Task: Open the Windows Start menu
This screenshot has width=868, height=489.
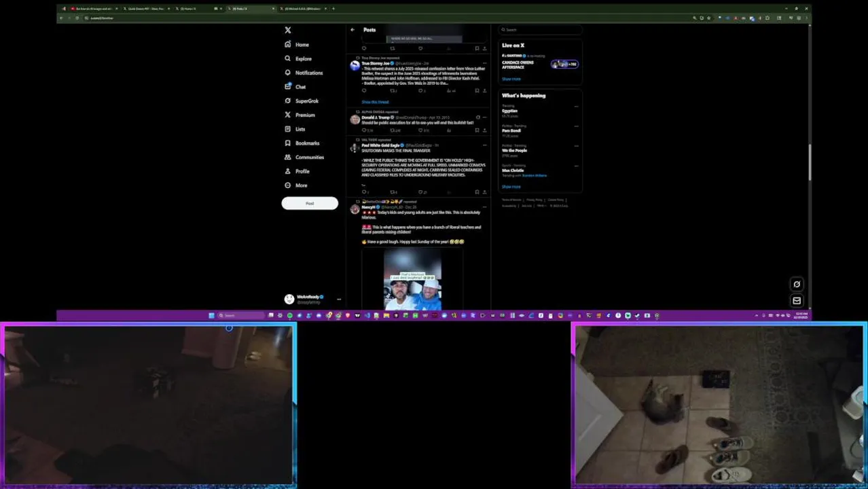Action: pos(211,316)
